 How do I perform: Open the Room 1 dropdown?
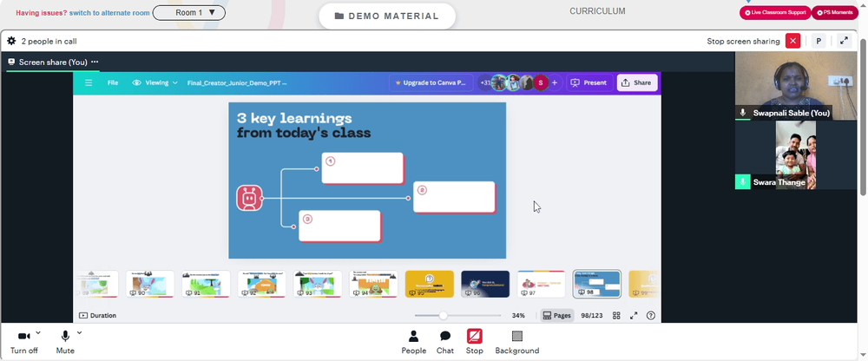pyautogui.click(x=188, y=12)
